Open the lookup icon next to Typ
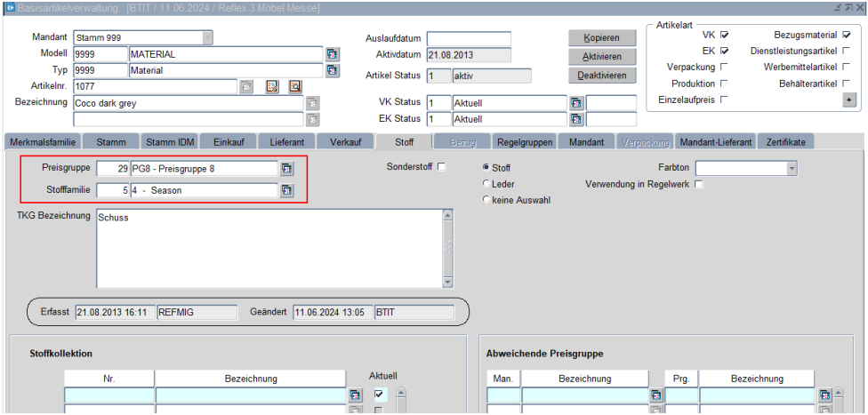Viewport: 868px width, 415px height. [333, 70]
